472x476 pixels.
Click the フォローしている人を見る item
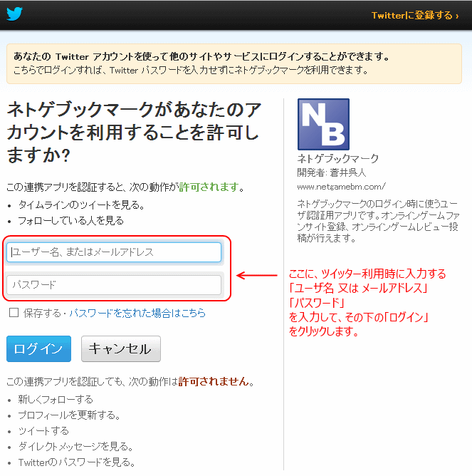[x=71, y=220]
